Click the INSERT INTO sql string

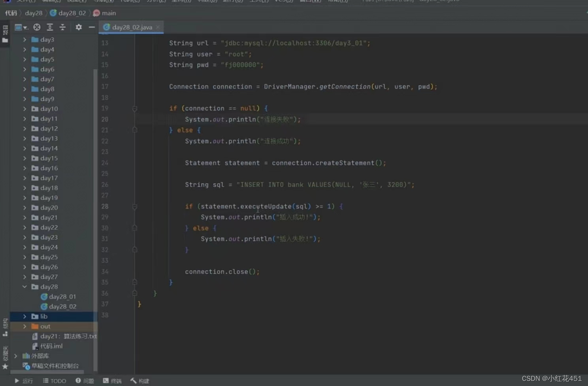(324, 185)
